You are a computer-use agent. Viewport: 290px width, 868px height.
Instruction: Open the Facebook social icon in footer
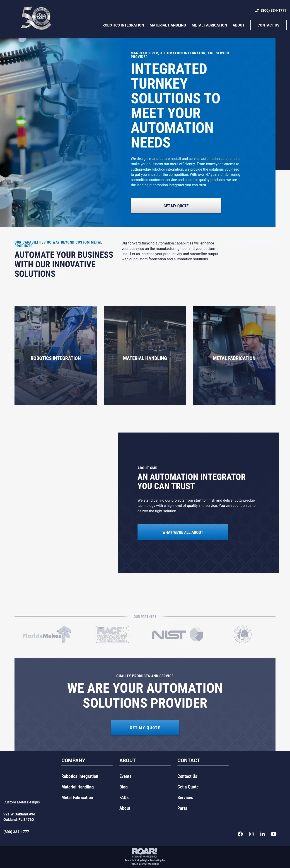pos(240,834)
